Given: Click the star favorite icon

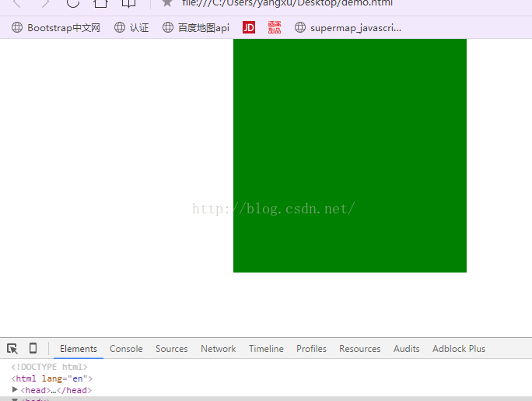Looking at the screenshot, I should 167,3.
